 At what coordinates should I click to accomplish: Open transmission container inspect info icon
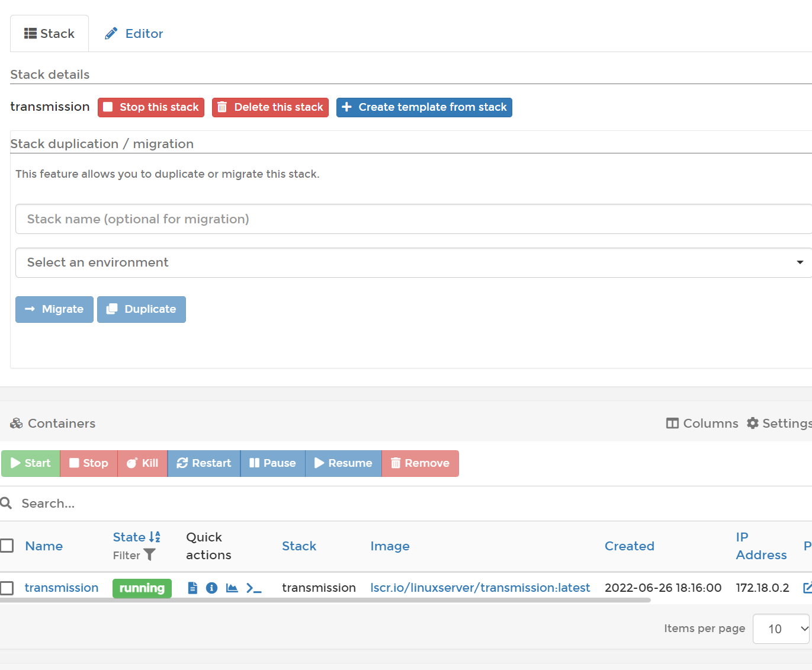211,588
